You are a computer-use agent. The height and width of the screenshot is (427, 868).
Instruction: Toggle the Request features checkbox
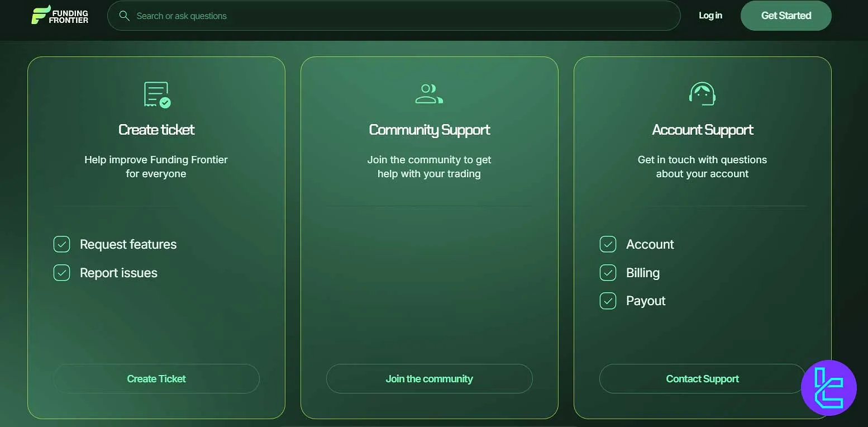[61, 244]
